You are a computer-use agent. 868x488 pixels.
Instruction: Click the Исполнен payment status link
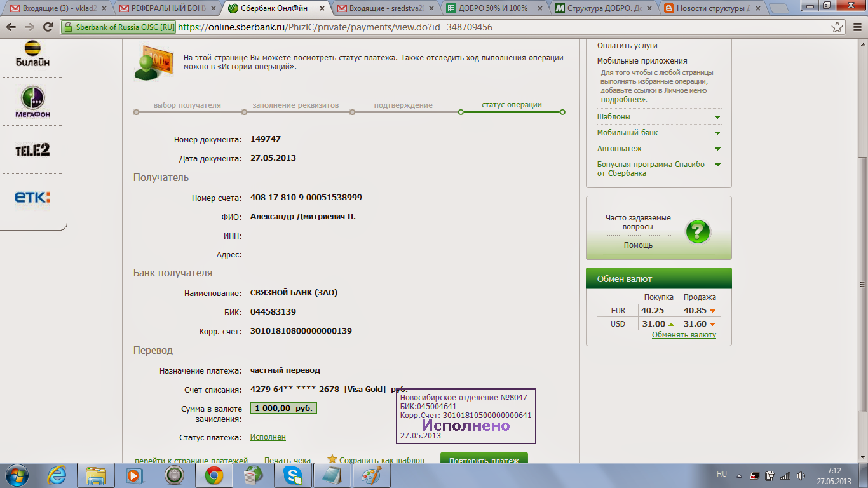pos(268,437)
